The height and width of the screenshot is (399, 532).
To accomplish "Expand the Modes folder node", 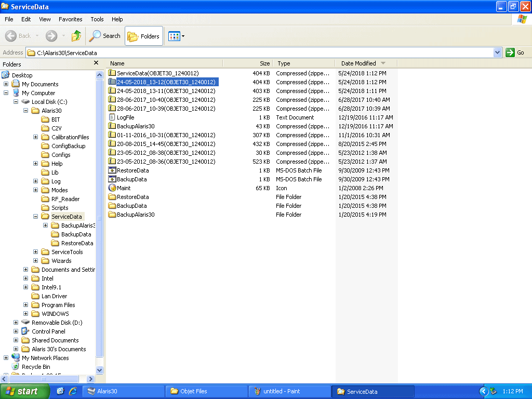I will [35, 190].
